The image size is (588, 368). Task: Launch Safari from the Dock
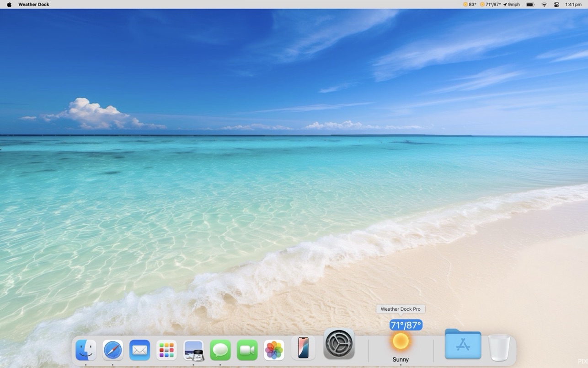coord(112,350)
